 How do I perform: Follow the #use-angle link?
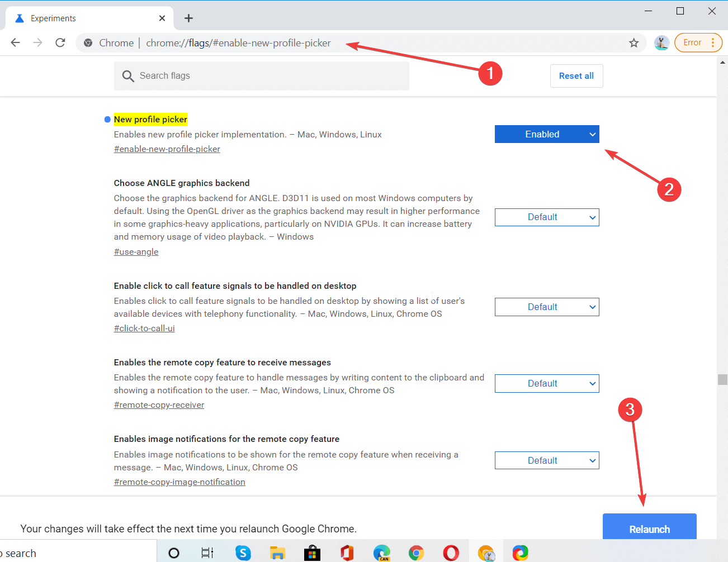point(136,252)
